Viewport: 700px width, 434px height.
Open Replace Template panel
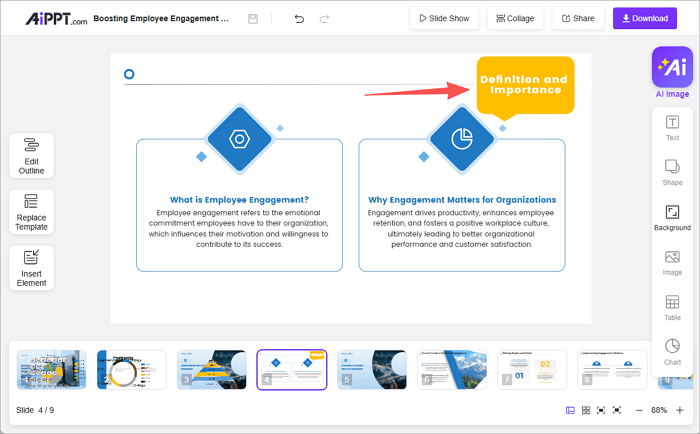[31, 212]
